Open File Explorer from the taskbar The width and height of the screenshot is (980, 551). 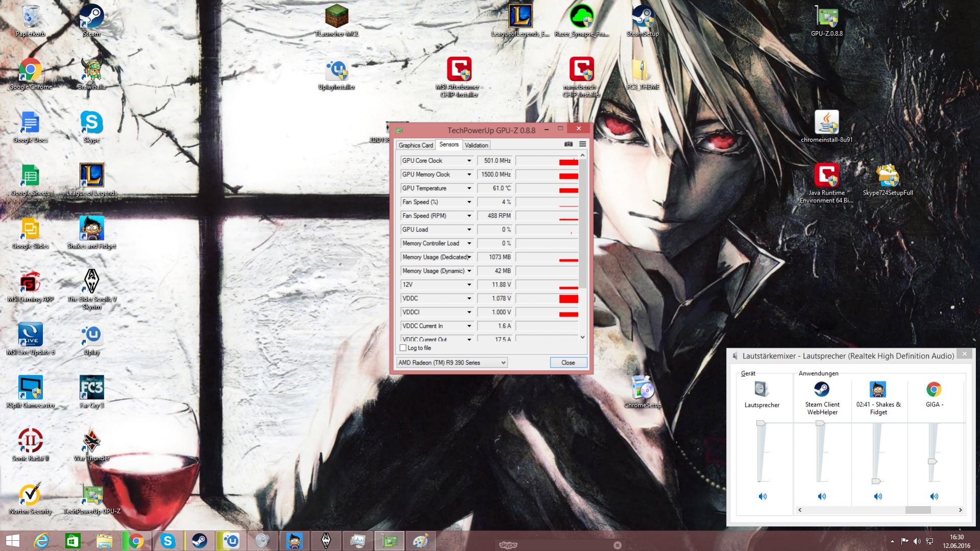[x=104, y=541]
